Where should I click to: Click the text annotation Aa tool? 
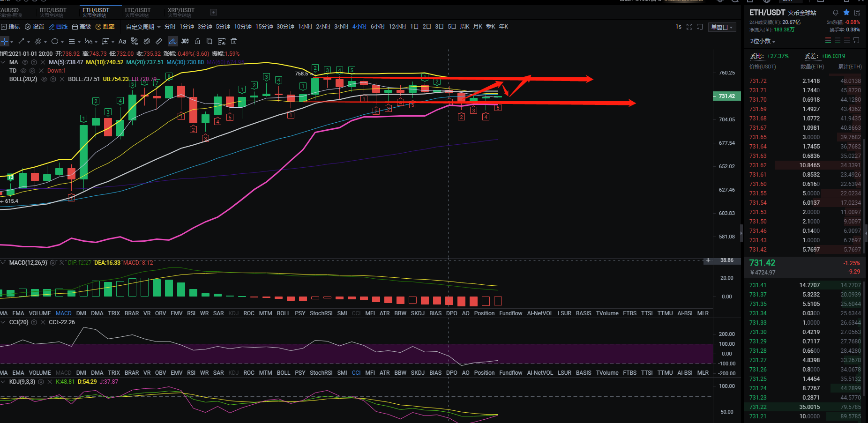pos(122,41)
